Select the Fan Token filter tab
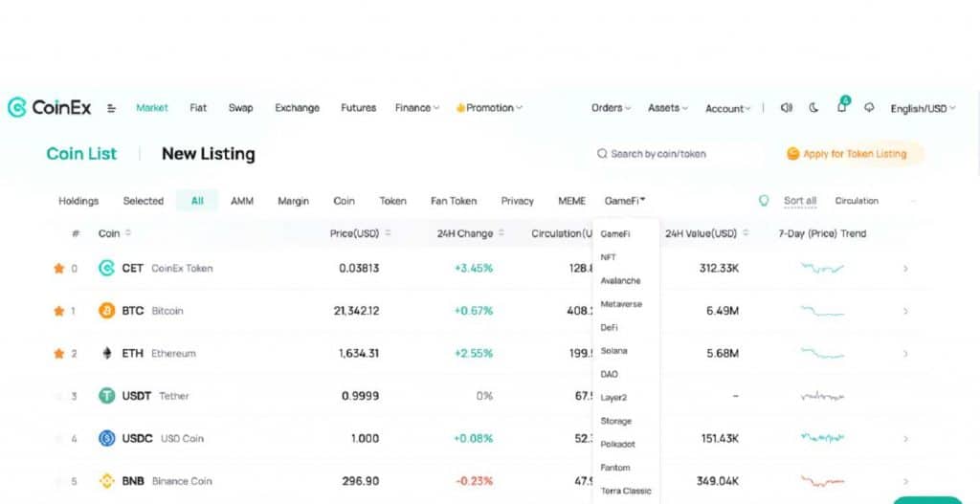Image resolution: width=980 pixels, height=504 pixels. click(x=454, y=201)
